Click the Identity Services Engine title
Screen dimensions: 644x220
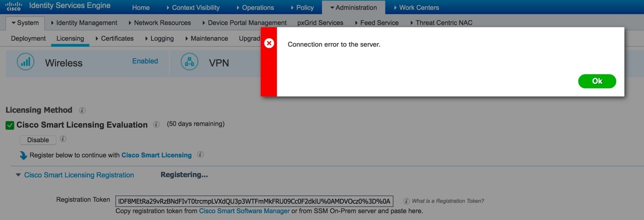pos(70,6)
